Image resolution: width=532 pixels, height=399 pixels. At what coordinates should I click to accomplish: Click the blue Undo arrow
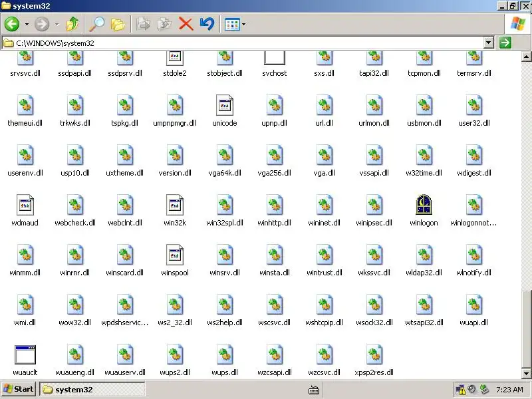coord(207,24)
